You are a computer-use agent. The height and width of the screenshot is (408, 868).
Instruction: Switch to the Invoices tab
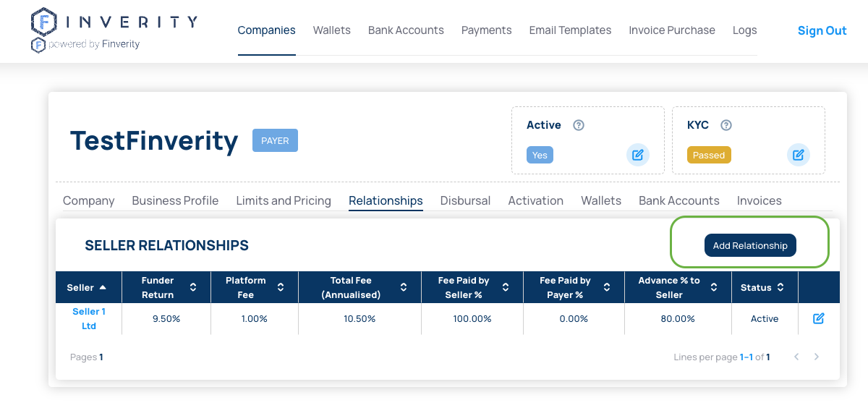[x=759, y=200]
